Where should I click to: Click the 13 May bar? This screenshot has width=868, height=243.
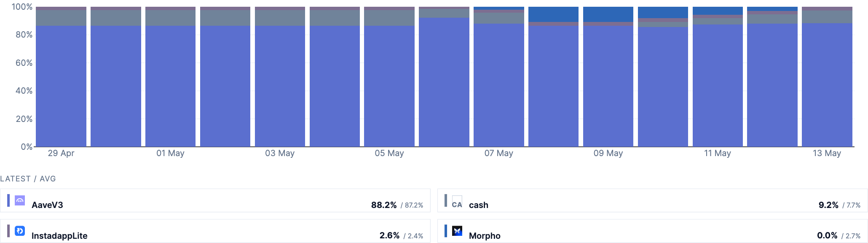click(827, 77)
